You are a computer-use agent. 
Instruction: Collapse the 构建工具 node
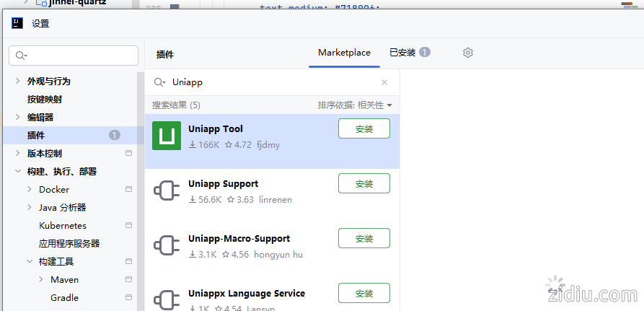coord(29,261)
